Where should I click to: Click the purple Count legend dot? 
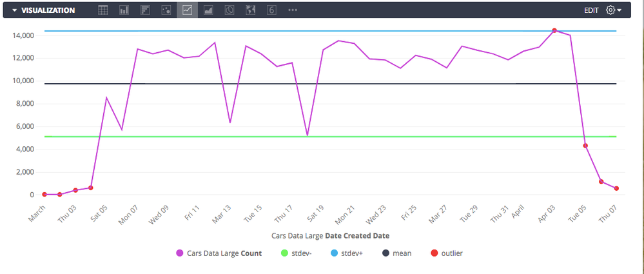pos(179,253)
